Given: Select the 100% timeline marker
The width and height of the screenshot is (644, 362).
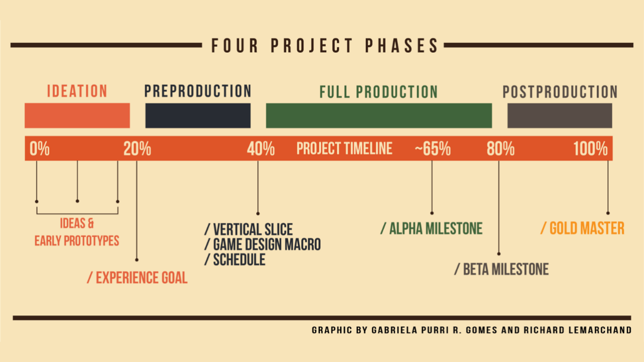Looking at the screenshot, I should click(x=590, y=149).
